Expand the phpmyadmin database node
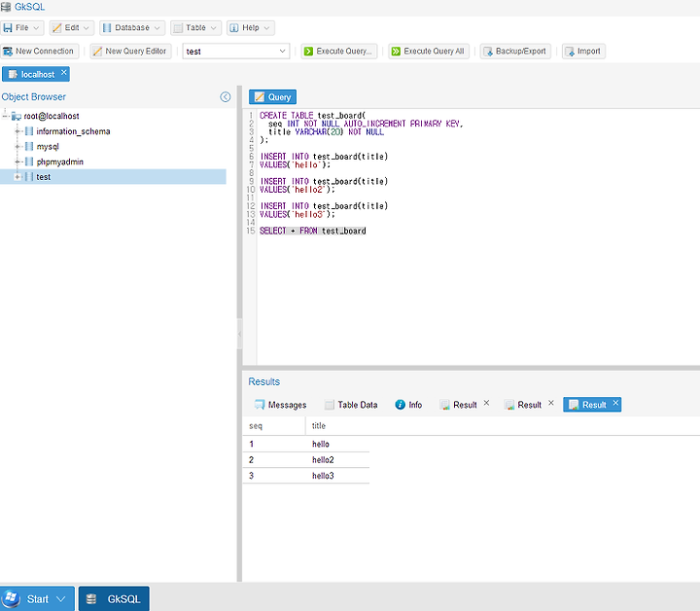The image size is (700, 611). pos(17,162)
